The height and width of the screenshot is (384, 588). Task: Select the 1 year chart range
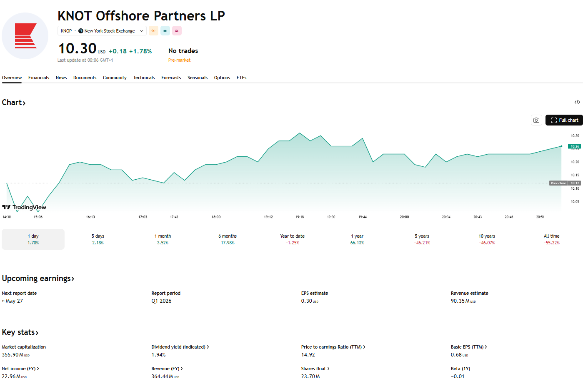[357, 239]
